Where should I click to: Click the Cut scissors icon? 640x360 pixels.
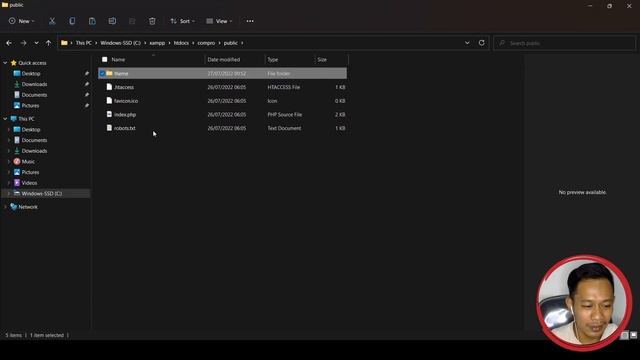(x=52, y=21)
